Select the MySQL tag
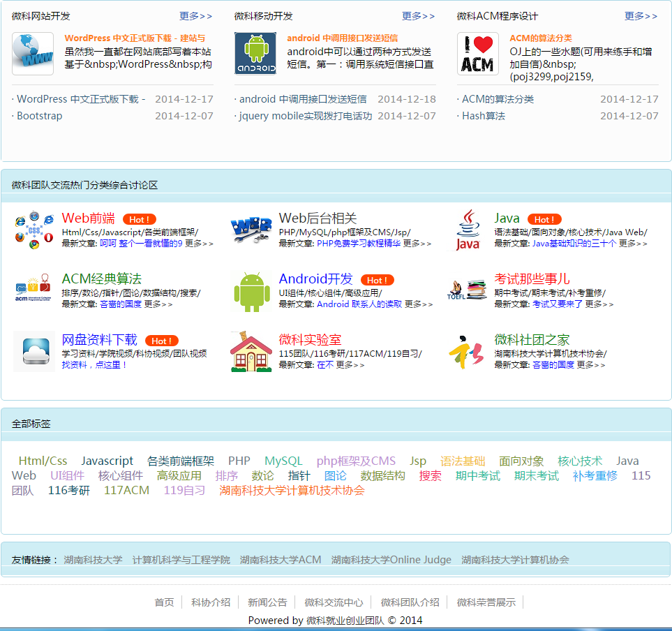The height and width of the screenshot is (631, 672). click(283, 461)
